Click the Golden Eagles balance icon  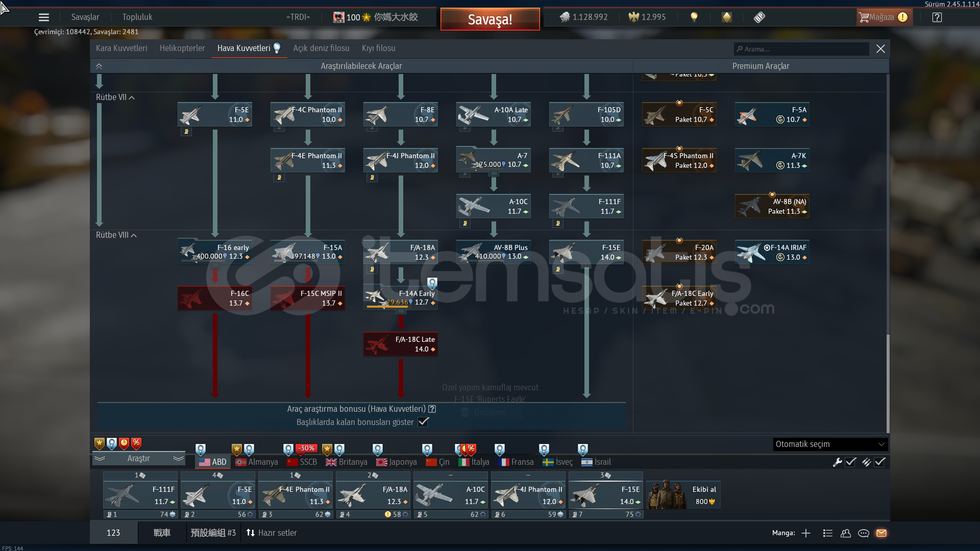pos(633,17)
